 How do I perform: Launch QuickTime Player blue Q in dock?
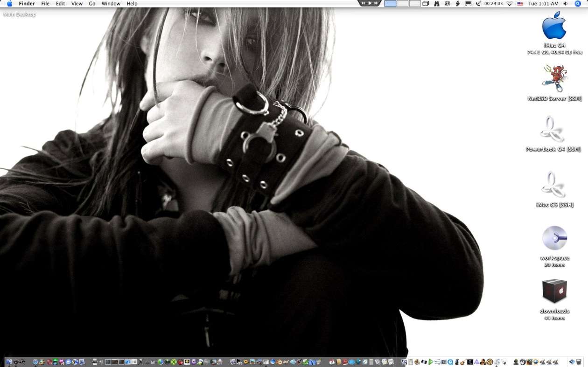(451, 361)
